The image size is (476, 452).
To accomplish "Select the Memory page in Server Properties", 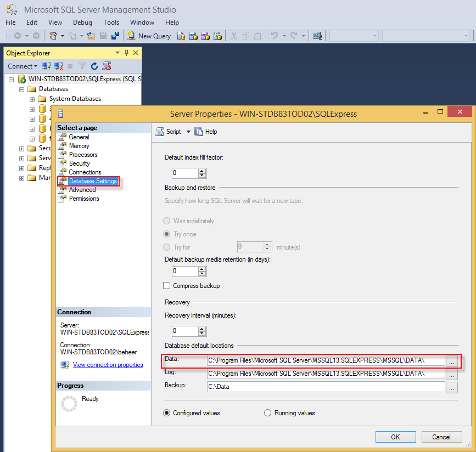I will [79, 146].
